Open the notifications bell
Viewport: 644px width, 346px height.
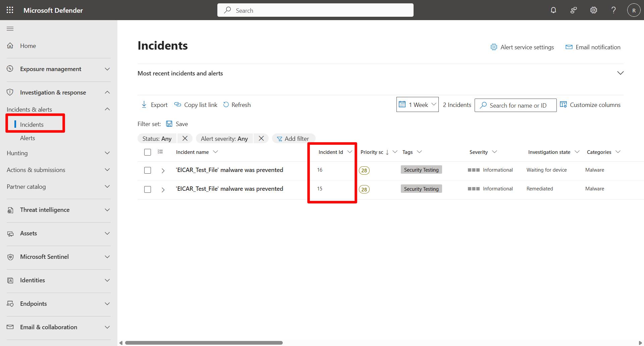click(553, 10)
